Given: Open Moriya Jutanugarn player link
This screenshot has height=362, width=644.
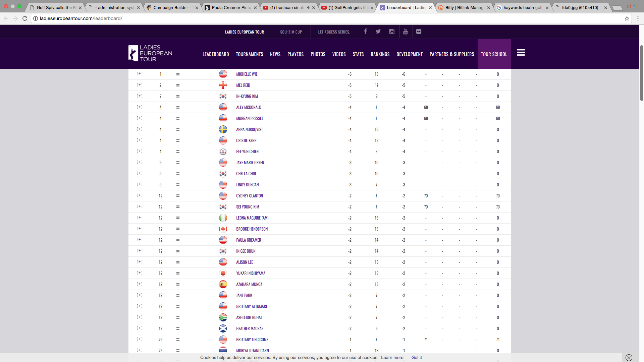Looking at the screenshot, I should click(x=253, y=351).
